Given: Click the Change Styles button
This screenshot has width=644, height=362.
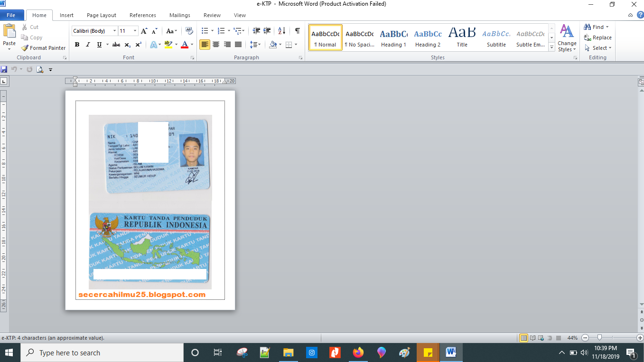Looking at the screenshot, I should point(567,38).
